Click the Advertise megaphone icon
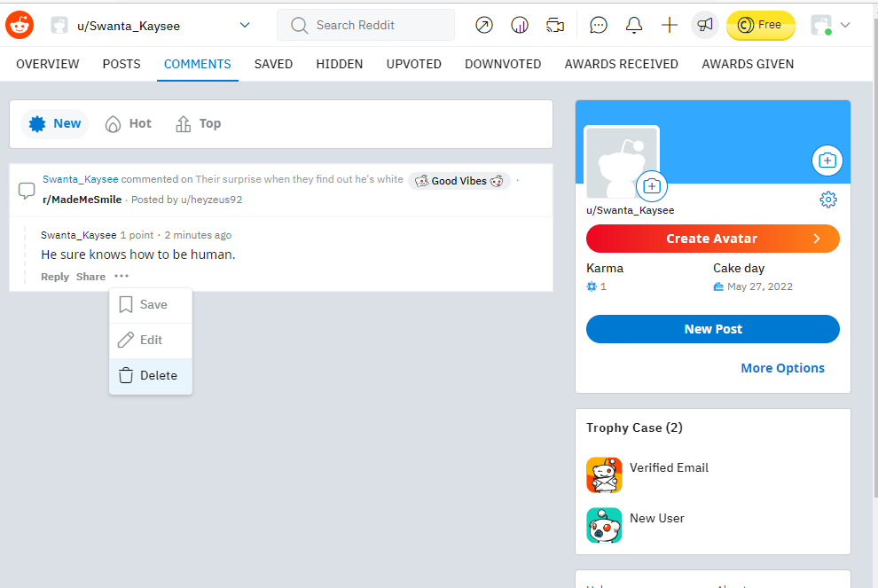The width and height of the screenshot is (878, 588). [705, 25]
